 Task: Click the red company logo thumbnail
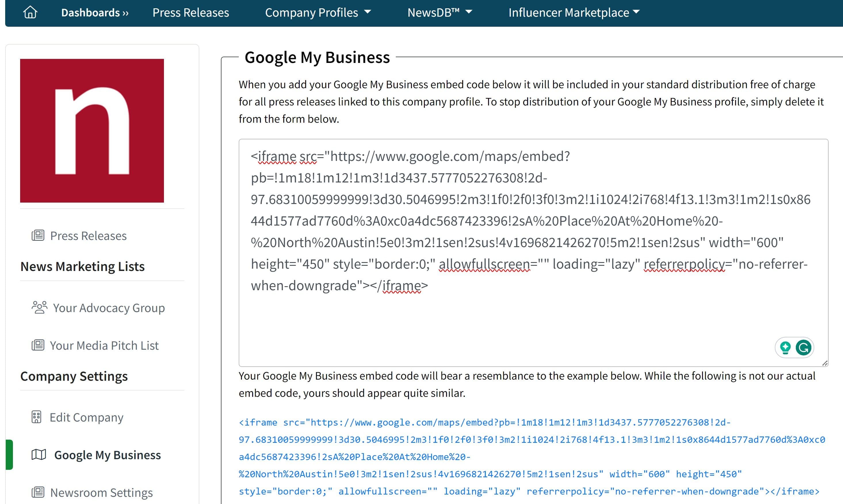tap(92, 131)
